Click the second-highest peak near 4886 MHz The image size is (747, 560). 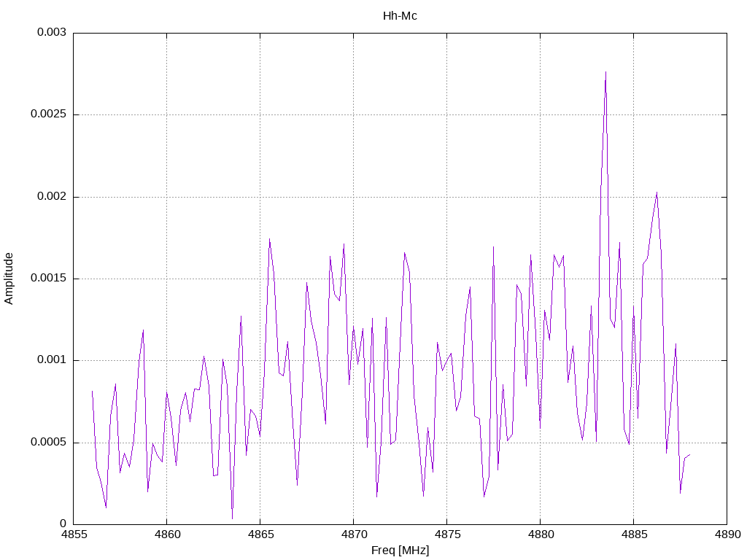(x=657, y=192)
